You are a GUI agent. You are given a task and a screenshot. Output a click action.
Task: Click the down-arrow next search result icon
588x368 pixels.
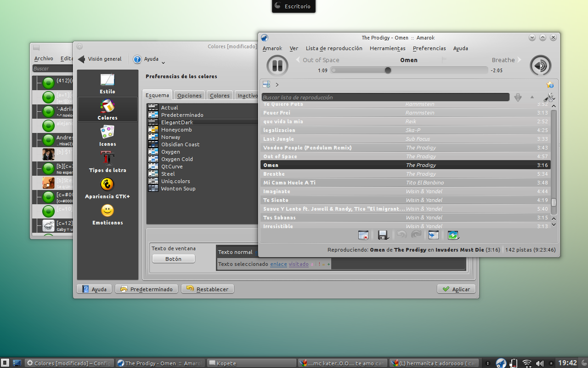[x=518, y=98]
